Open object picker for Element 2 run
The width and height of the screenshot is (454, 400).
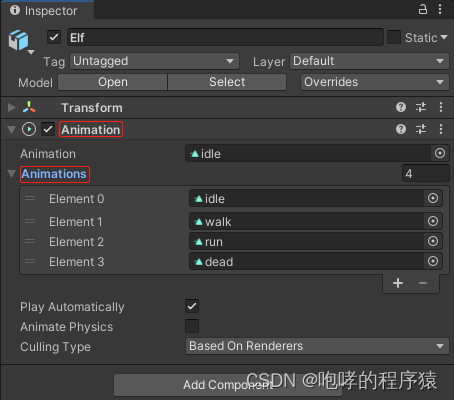point(433,241)
